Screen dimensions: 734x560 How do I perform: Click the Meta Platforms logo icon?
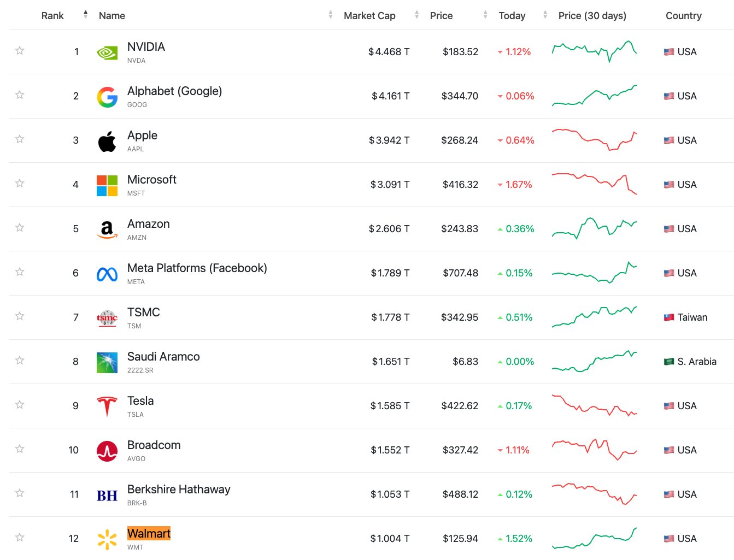click(x=107, y=274)
